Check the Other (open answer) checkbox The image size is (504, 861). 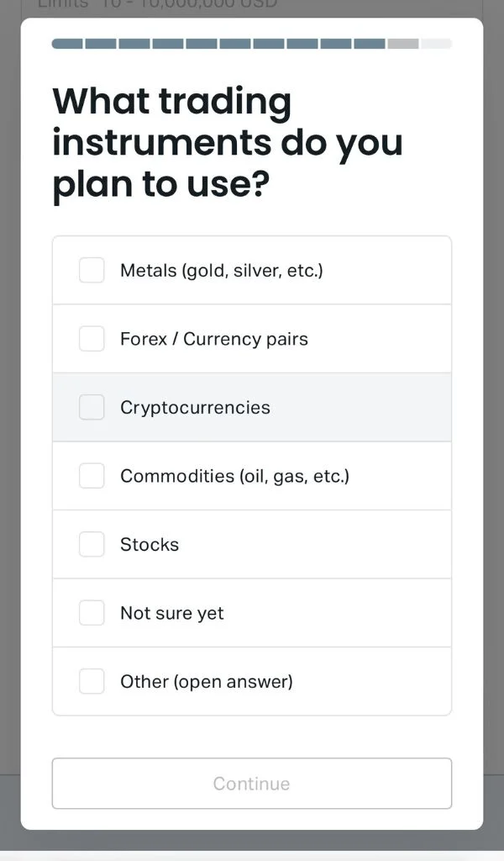92,681
